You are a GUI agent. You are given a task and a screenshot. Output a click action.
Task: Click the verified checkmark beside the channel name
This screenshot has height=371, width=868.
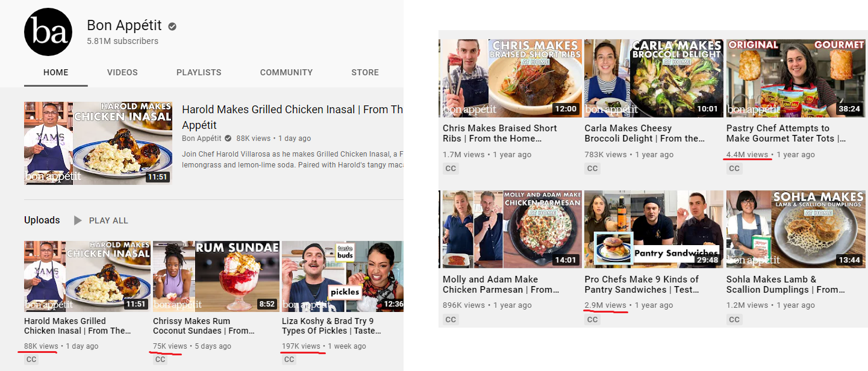(172, 26)
